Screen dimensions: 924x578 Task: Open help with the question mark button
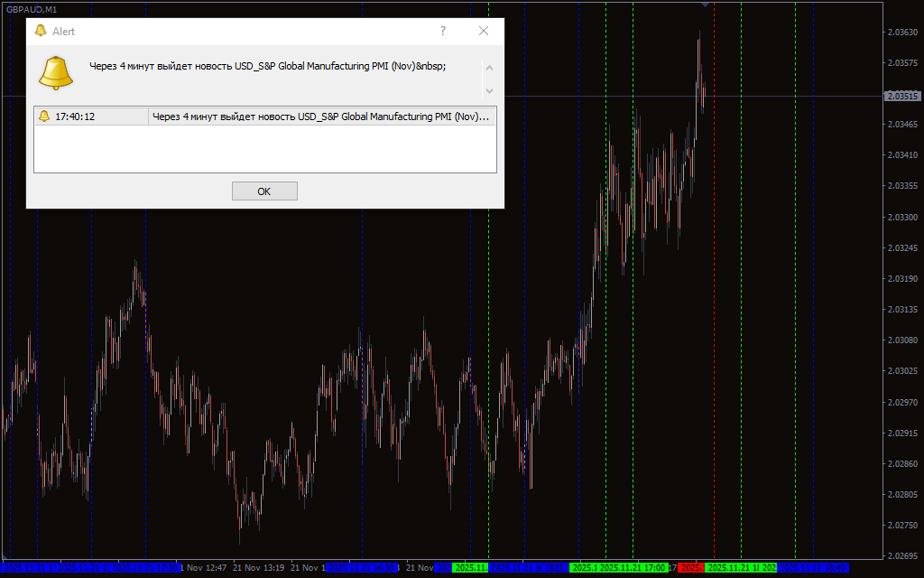click(x=442, y=31)
